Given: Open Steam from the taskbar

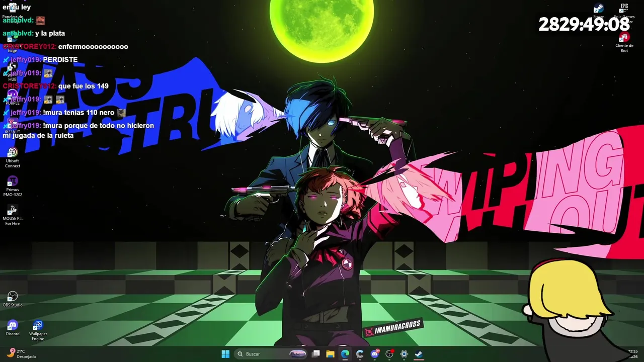Looking at the screenshot, I should pos(418,354).
